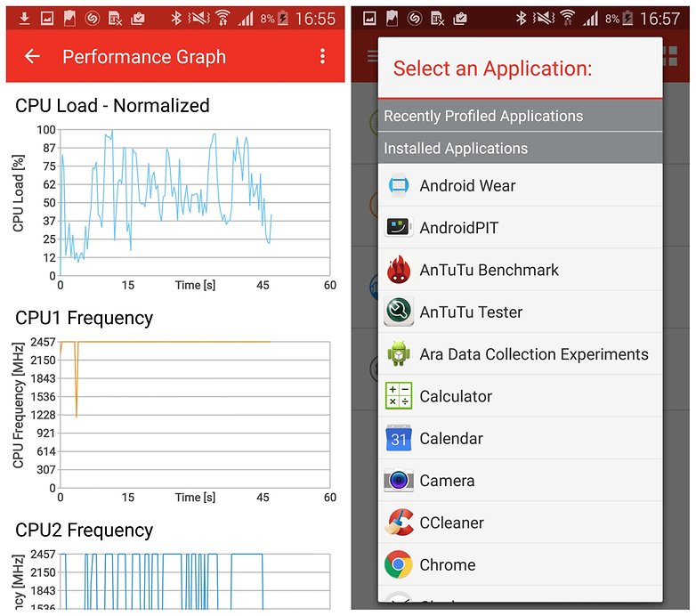This screenshot has height=616, width=696.
Task: Tap the Calculator app icon
Action: tap(399, 396)
